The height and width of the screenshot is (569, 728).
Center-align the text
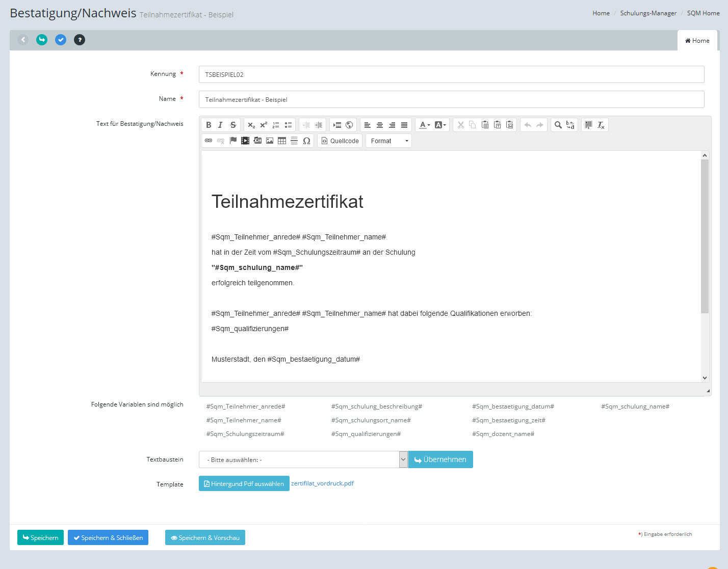click(380, 125)
